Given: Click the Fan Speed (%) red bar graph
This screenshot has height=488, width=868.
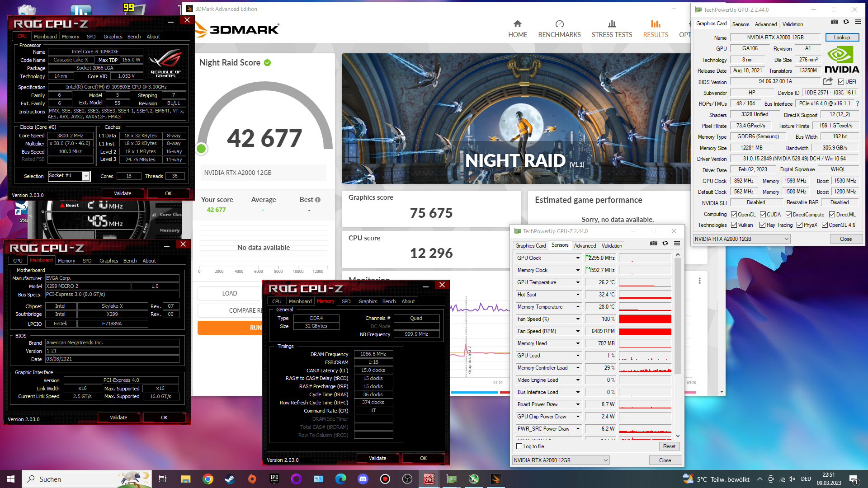Looking at the screenshot, I should point(645,319).
